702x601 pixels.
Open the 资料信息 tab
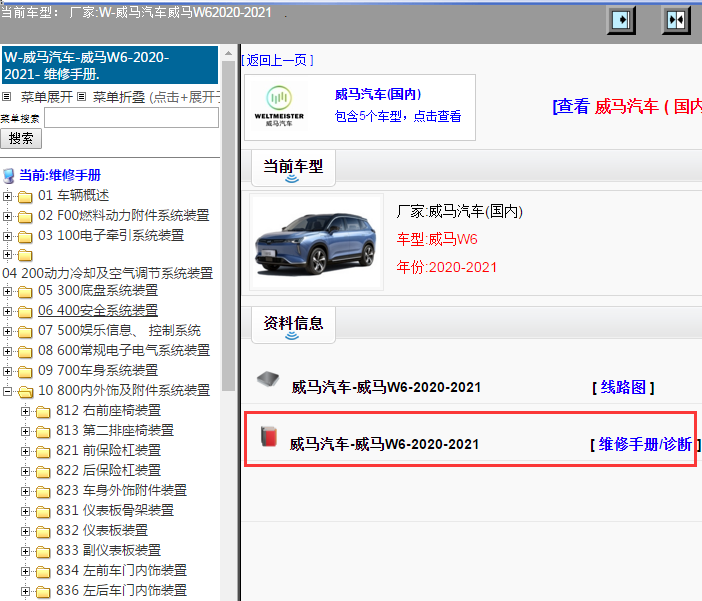(293, 325)
